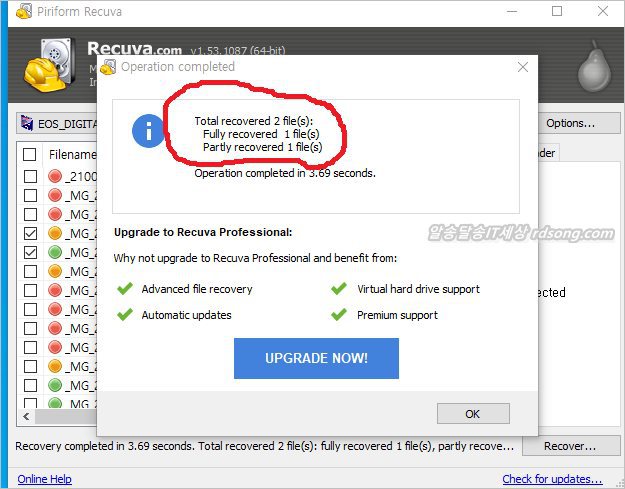Image resolution: width=625 pixels, height=489 pixels.
Task: Click Recuva icon in Operation completed title bar
Action: tap(108, 67)
